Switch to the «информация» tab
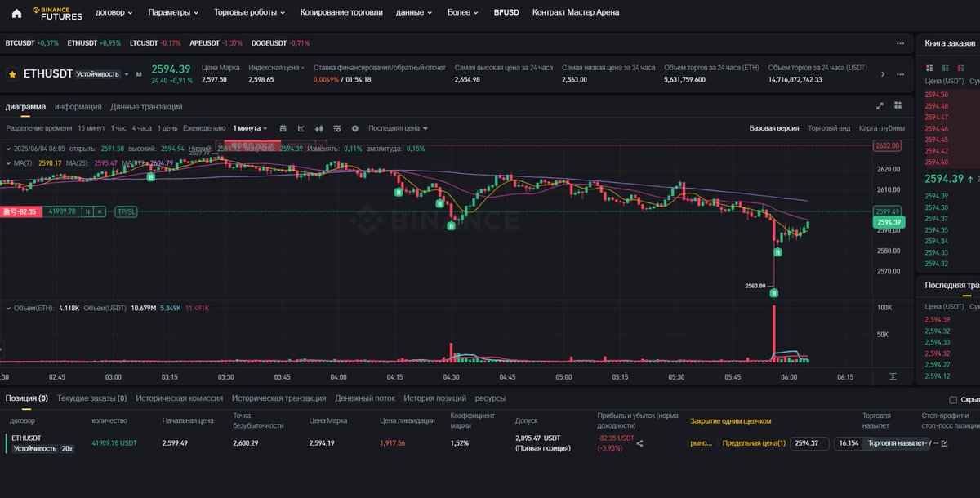This screenshot has width=980, height=498. tap(78, 106)
